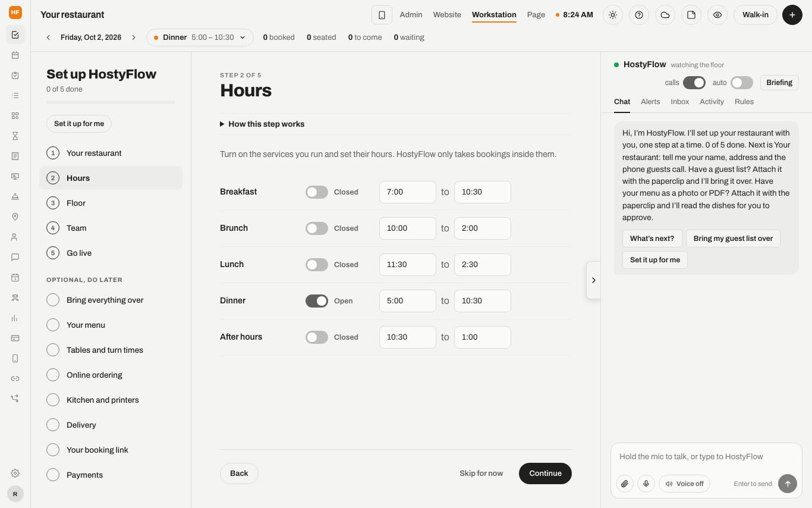Open the Rules tab
The width and height of the screenshot is (812, 508).
click(x=744, y=102)
